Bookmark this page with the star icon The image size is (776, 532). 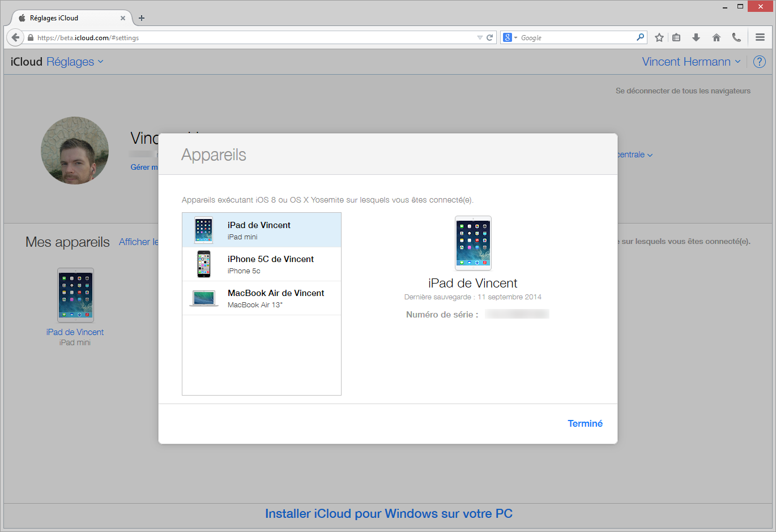659,37
